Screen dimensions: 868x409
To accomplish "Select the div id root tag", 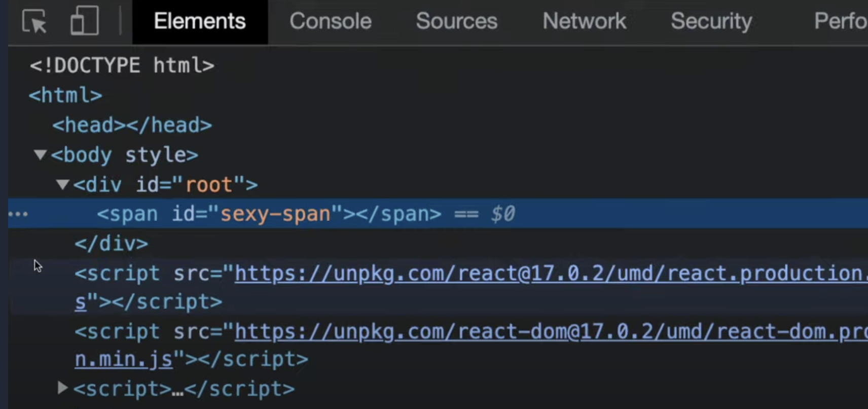I will pos(165,185).
